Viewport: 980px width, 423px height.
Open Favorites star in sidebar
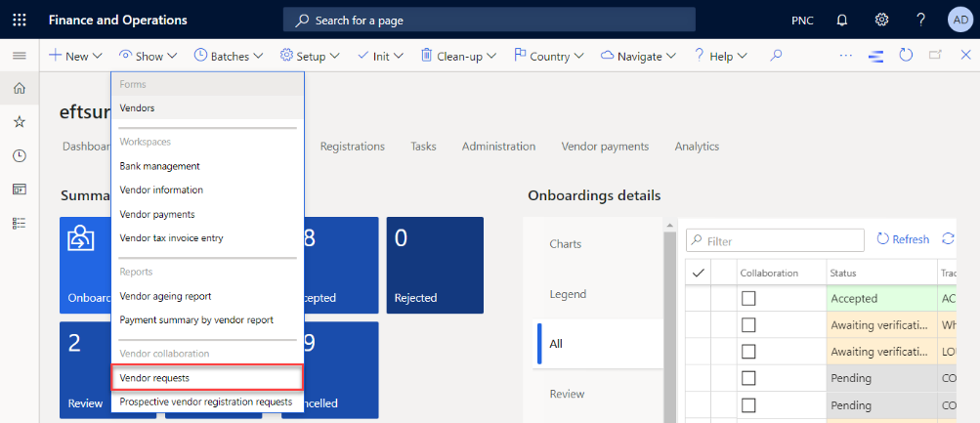tap(20, 122)
